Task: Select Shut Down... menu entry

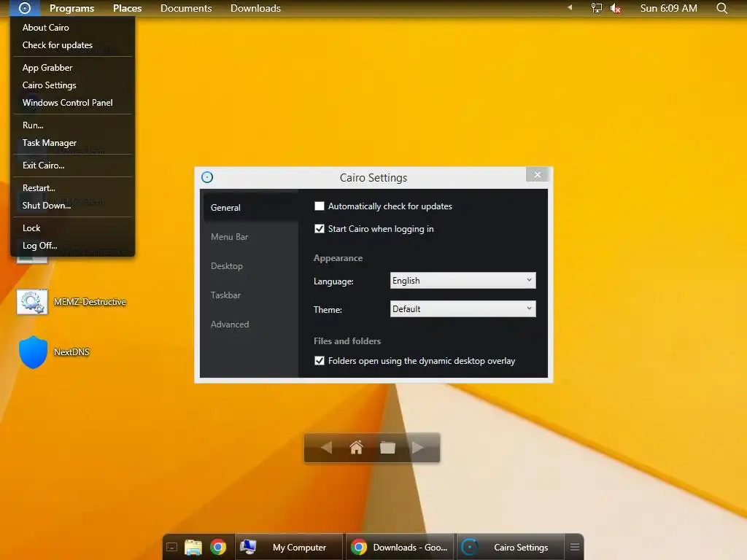Action: pos(72,206)
